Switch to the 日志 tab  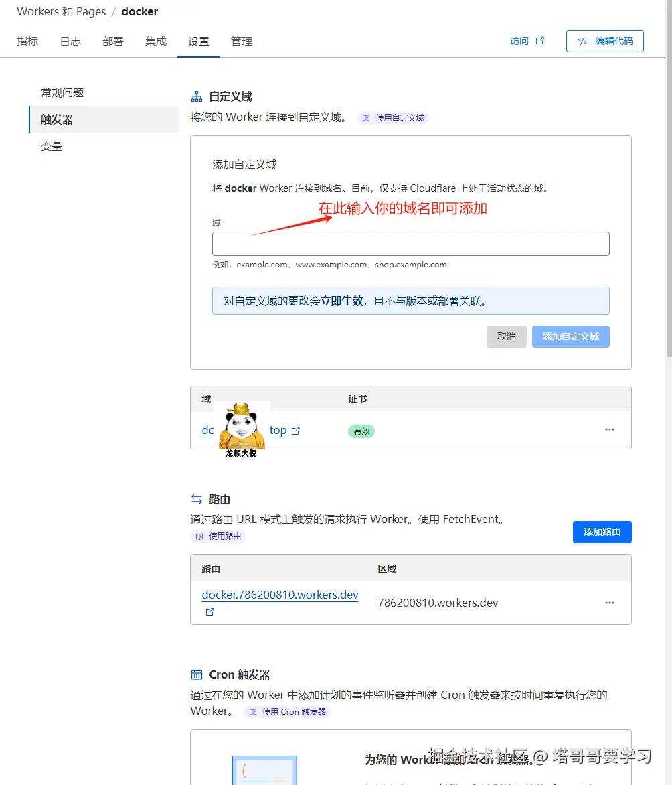tap(70, 41)
